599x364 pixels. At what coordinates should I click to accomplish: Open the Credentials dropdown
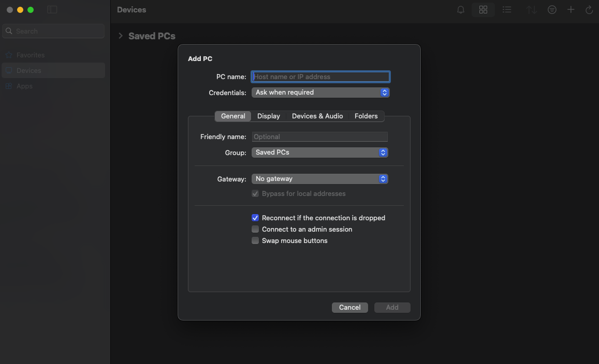coord(320,93)
